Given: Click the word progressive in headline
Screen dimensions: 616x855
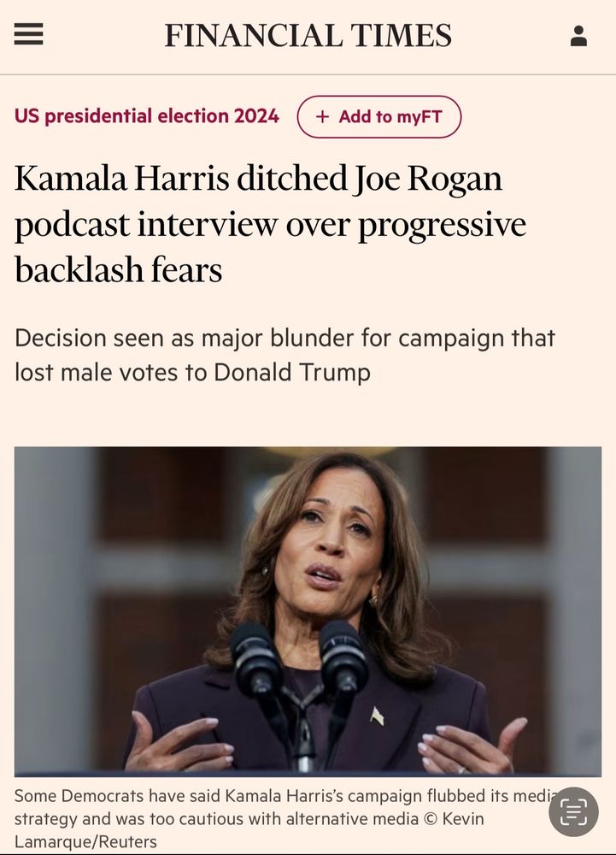Looking at the screenshot, I should (442, 225).
